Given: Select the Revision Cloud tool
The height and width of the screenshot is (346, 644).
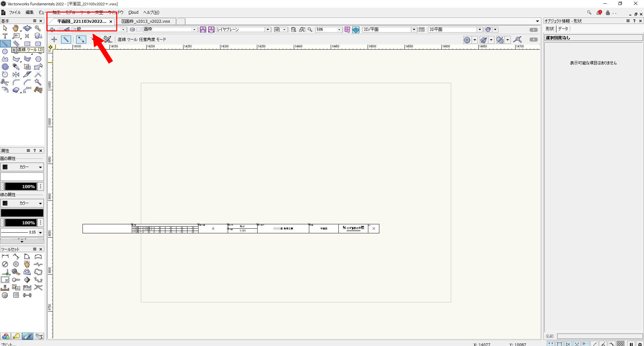Looking at the screenshot, I should click(x=38, y=272).
